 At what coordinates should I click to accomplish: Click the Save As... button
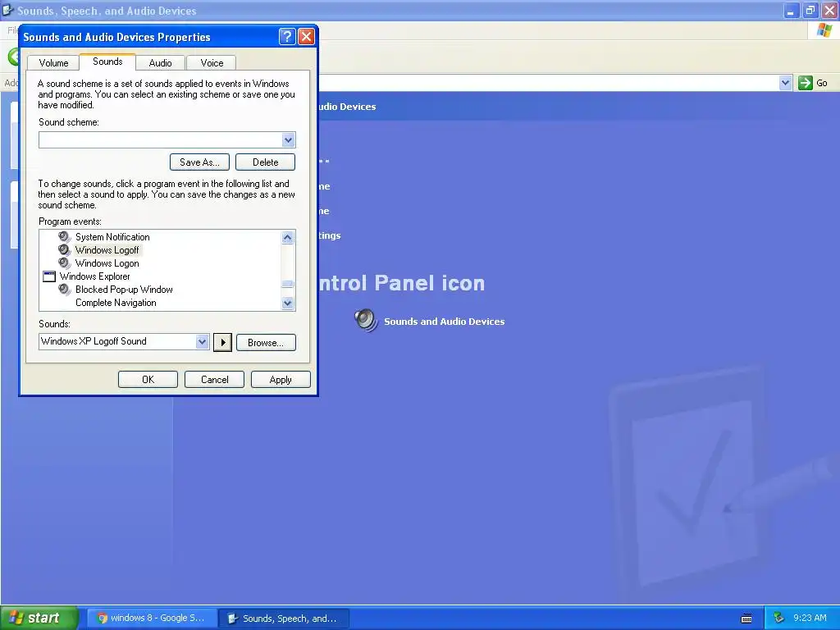(199, 162)
